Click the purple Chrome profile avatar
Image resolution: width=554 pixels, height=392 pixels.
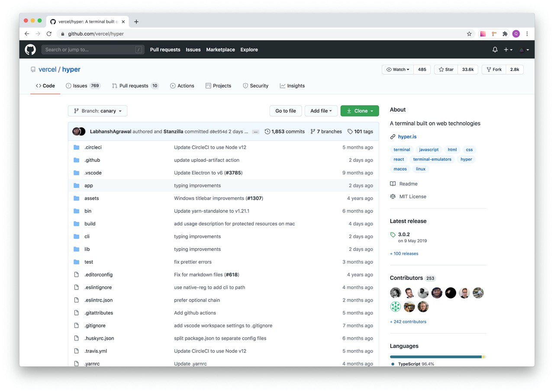point(516,34)
